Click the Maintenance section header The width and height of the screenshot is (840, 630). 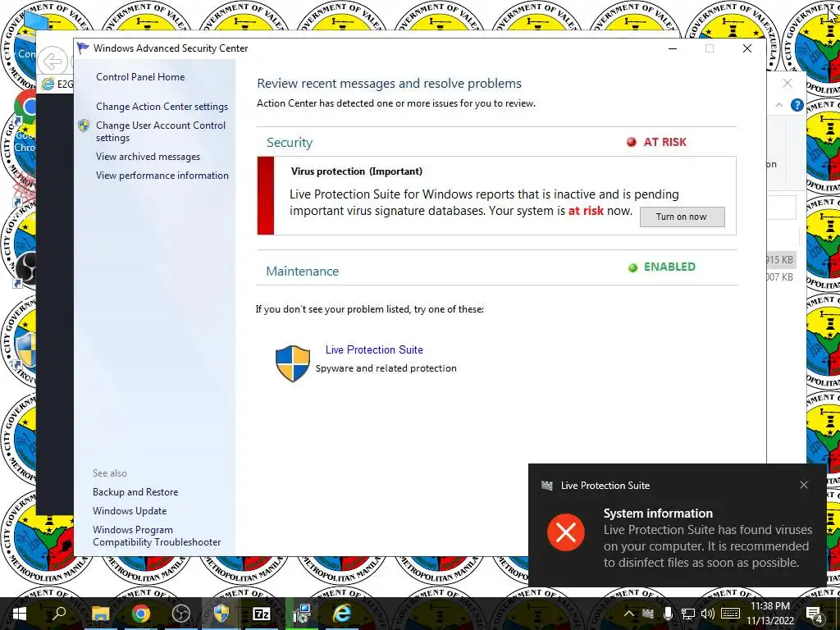point(302,271)
